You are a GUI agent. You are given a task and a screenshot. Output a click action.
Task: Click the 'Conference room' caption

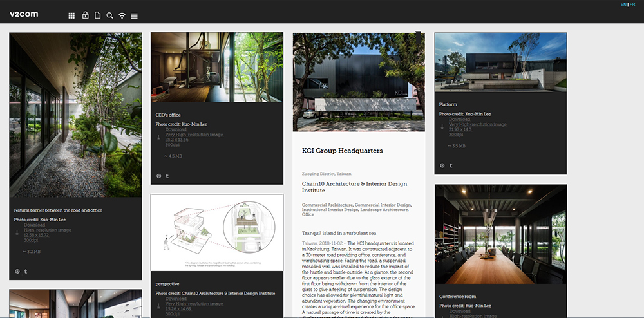pyautogui.click(x=458, y=297)
